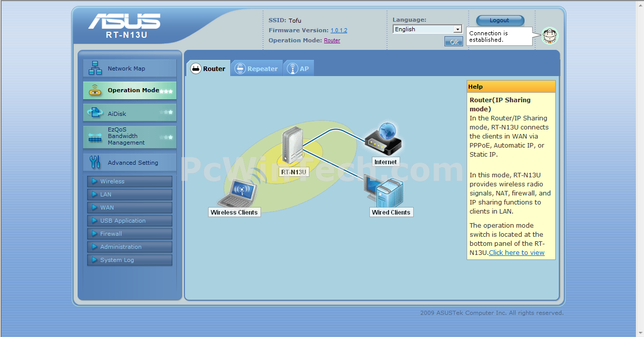Image resolution: width=644 pixels, height=337 pixels.
Task: Expand the System Log section
Action: pos(130,260)
